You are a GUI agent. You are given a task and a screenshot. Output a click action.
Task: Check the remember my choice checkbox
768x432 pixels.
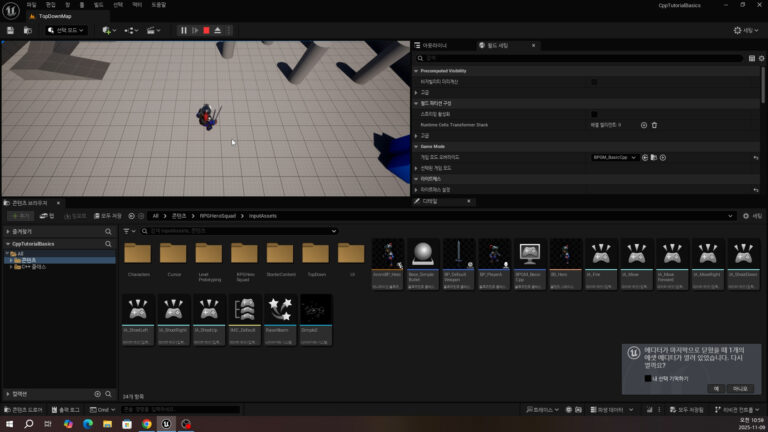(x=648, y=378)
